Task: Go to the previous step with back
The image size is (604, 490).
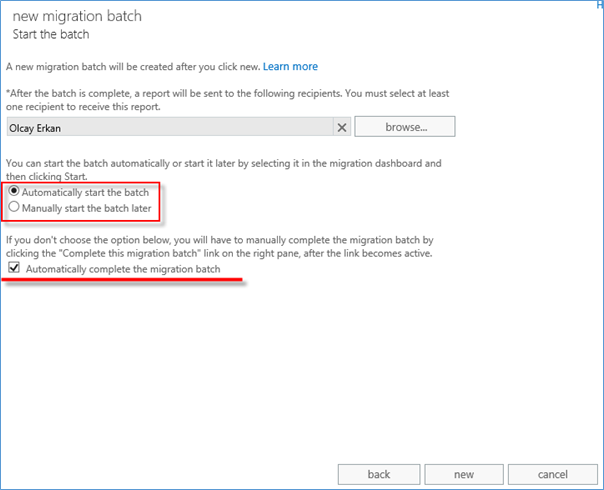Action: (x=379, y=474)
